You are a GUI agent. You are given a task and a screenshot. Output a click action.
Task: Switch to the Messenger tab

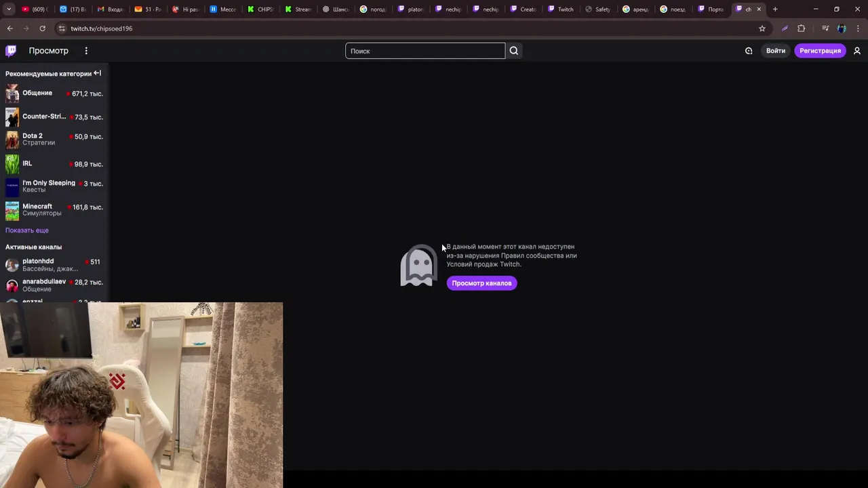222,9
